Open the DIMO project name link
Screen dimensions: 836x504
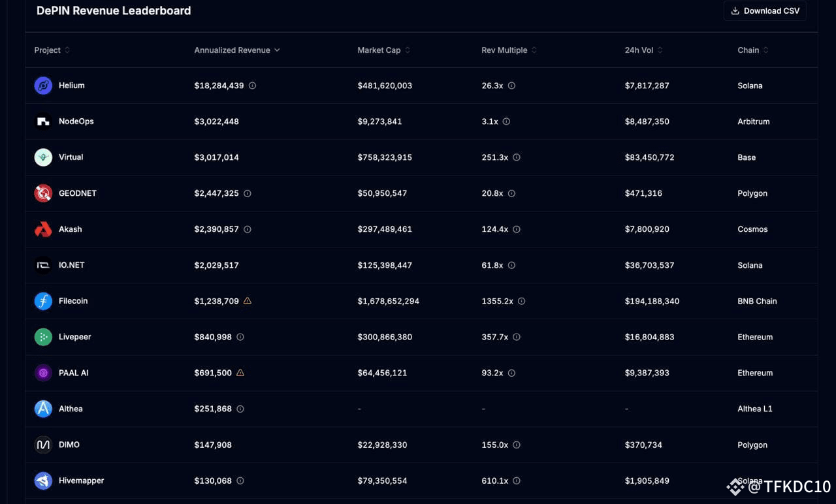tap(69, 445)
